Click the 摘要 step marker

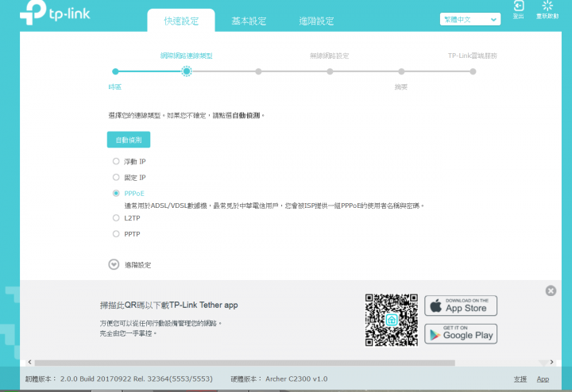[x=401, y=71]
